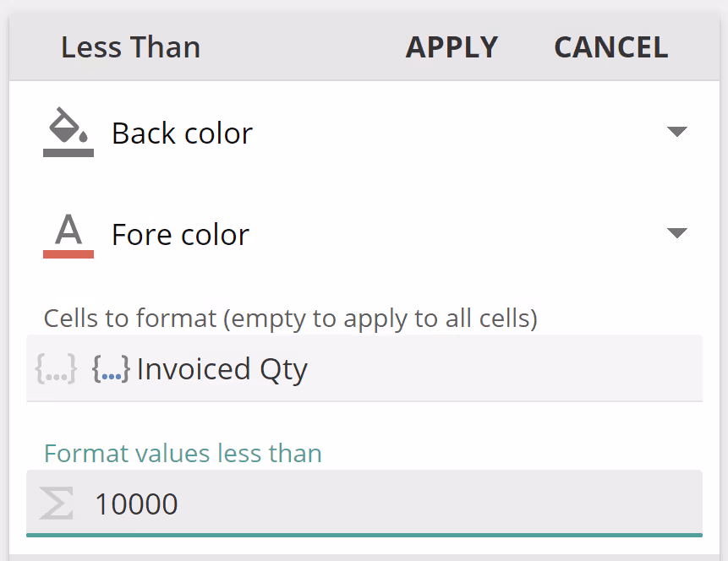
Task: Select the Fore color label
Action: (x=180, y=235)
